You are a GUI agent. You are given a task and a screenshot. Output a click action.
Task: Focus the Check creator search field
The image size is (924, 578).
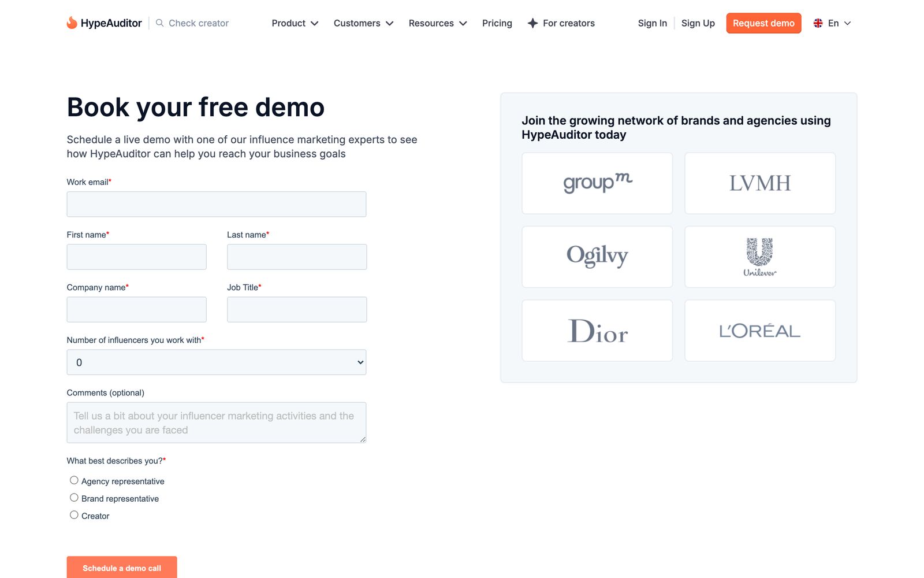point(199,23)
